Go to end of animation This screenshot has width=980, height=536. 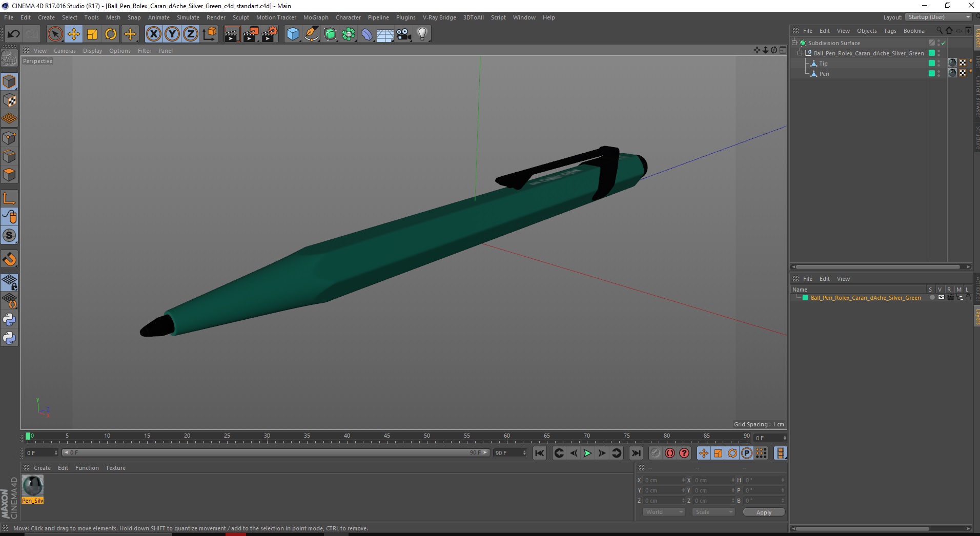click(x=636, y=453)
